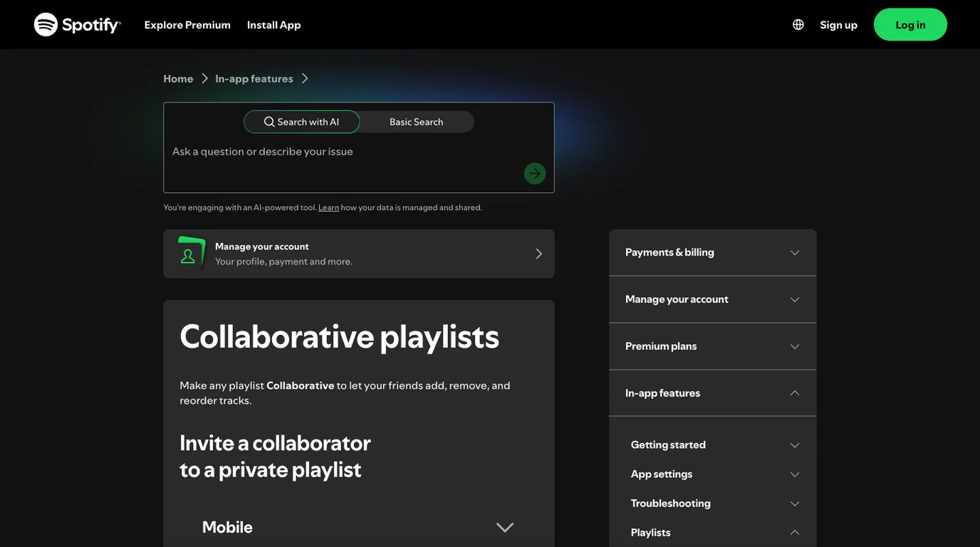Click the Sign up link

point(839,25)
